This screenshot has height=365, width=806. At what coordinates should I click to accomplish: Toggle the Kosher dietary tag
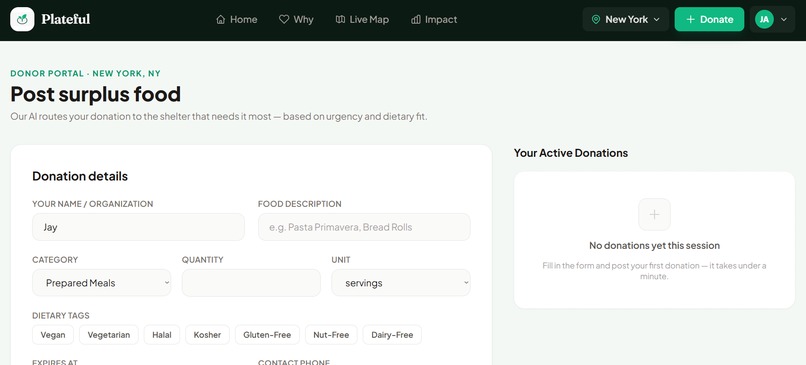[x=207, y=335]
